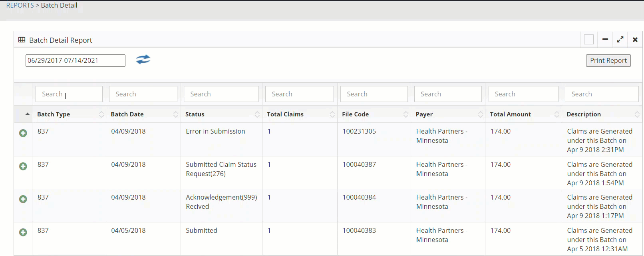Expand the Submitted Claim Status Request row
The image size is (644, 256).
coord(23,166)
